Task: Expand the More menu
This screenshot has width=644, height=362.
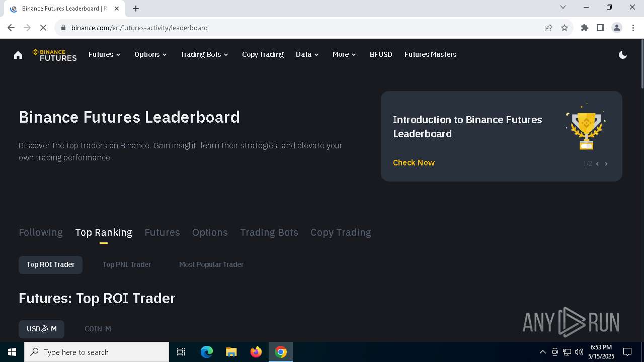Action: click(x=344, y=54)
